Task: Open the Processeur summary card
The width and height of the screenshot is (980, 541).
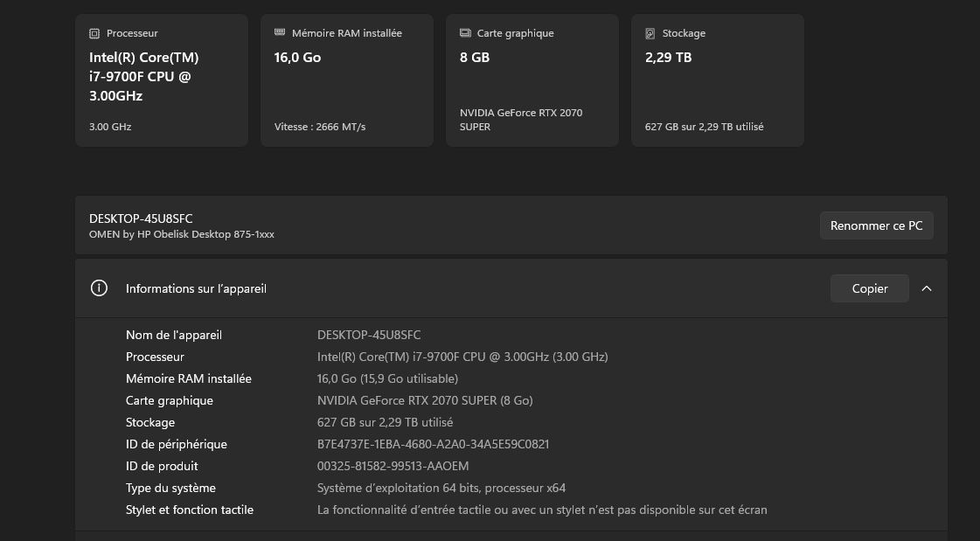Action: (162, 80)
